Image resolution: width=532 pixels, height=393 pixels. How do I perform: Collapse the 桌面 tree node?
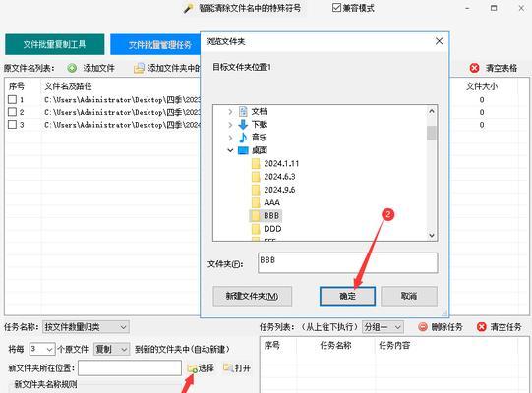pyautogui.click(x=230, y=150)
